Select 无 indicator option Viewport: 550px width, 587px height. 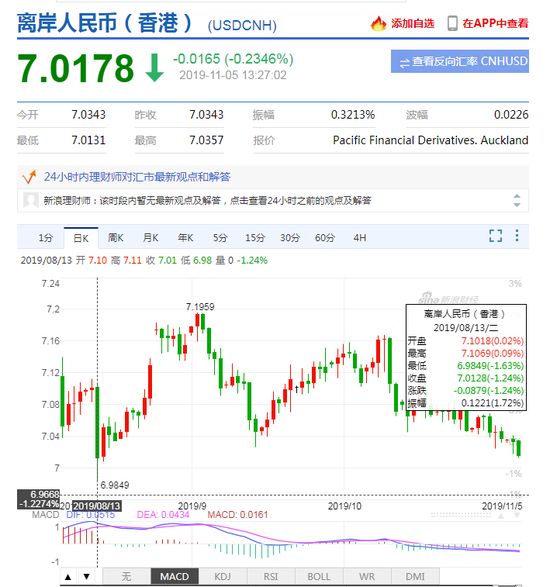point(127,577)
